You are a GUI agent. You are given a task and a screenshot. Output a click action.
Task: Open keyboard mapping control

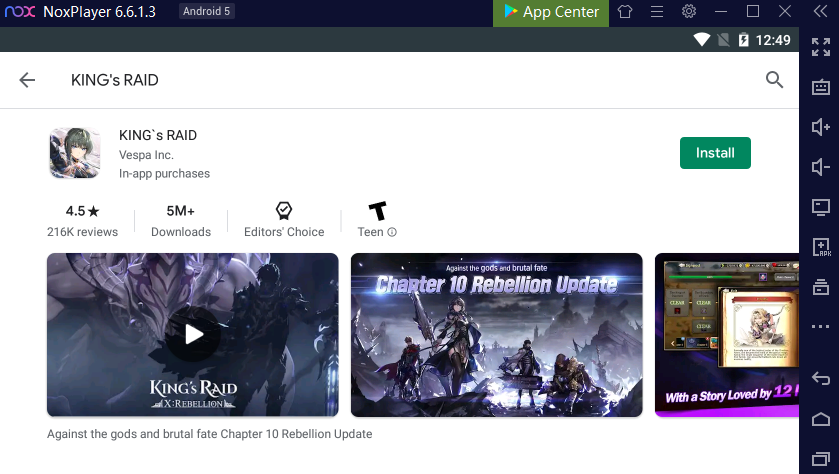coord(820,87)
